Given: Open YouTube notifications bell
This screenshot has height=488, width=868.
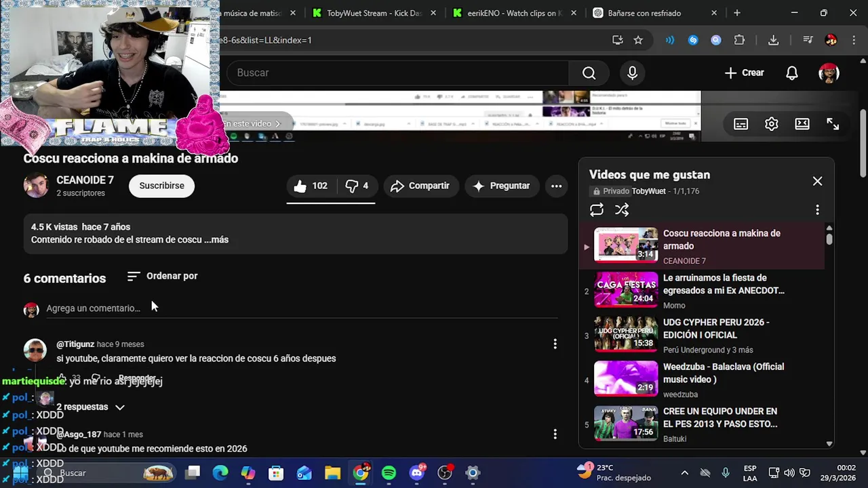Looking at the screenshot, I should point(791,73).
